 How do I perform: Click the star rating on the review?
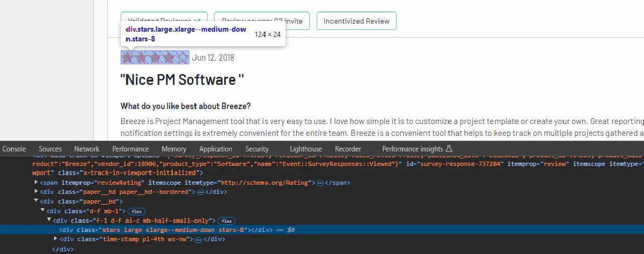(x=155, y=57)
